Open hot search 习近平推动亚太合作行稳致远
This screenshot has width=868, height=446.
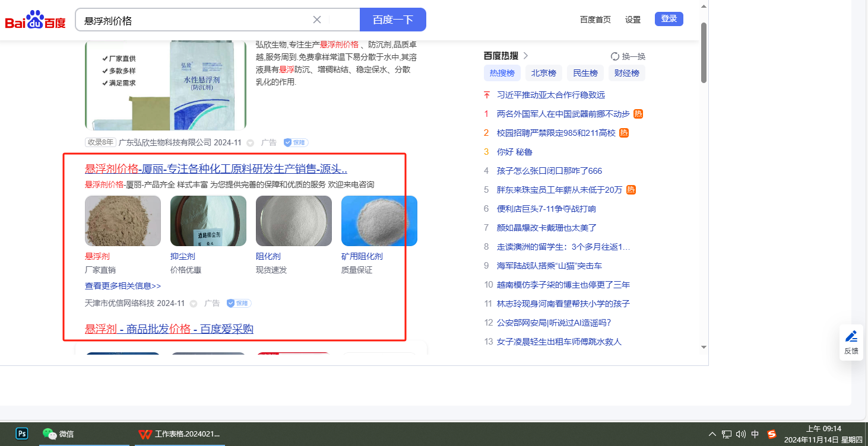click(x=551, y=95)
